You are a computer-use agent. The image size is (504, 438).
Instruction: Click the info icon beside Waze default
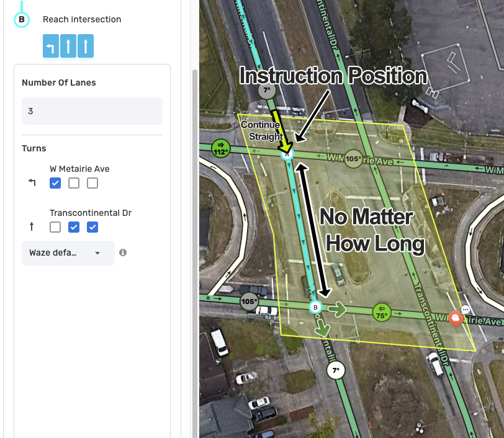coord(123,253)
